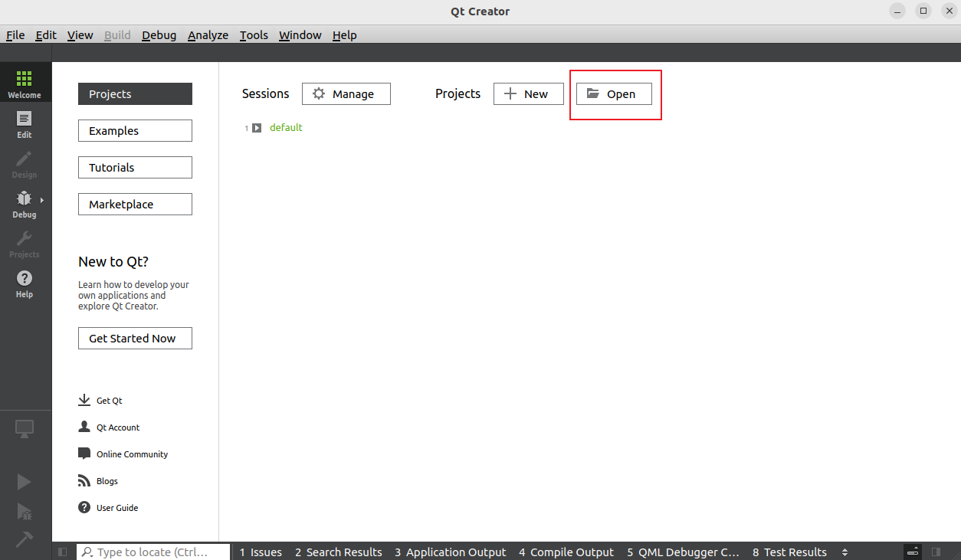
Task: Click the Blogs RSS feed icon
Action: click(84, 480)
